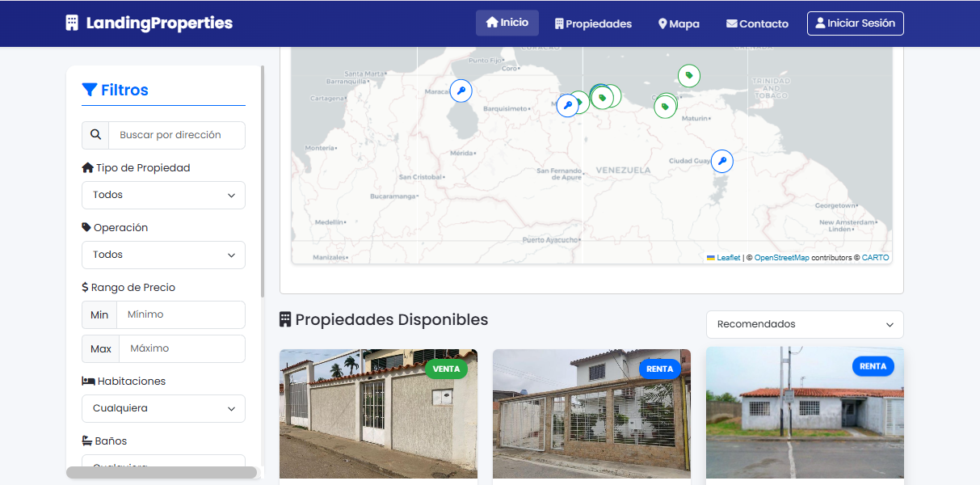Select the Contacto nav item

(757, 23)
